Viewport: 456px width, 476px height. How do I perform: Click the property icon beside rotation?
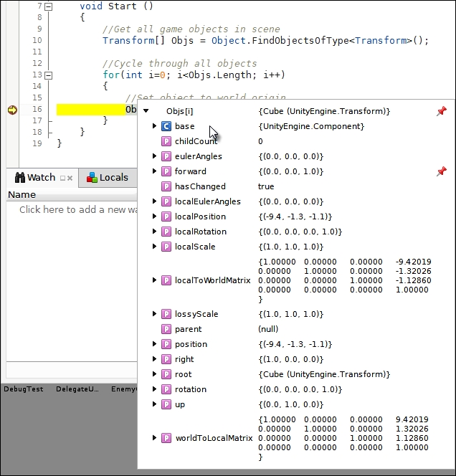(x=166, y=389)
